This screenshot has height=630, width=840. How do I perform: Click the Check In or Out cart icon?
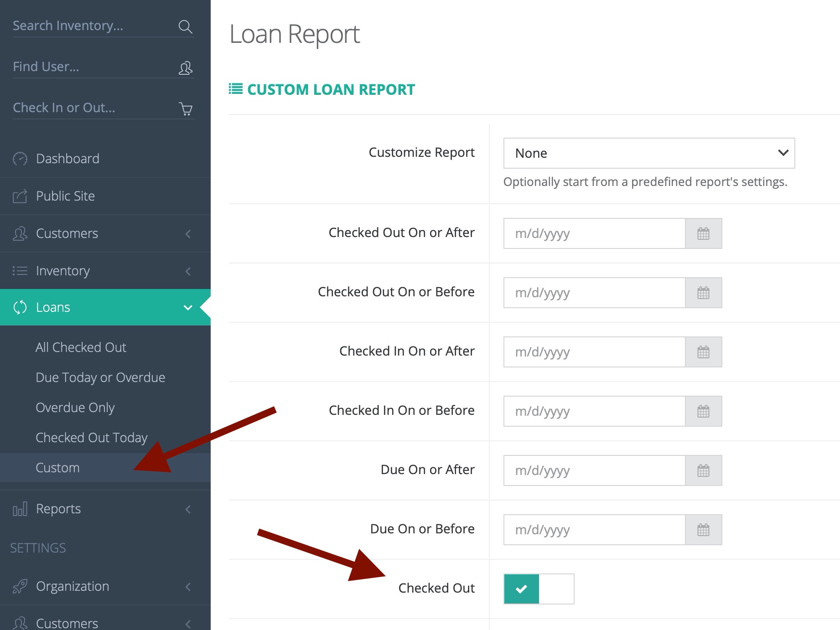(x=186, y=109)
